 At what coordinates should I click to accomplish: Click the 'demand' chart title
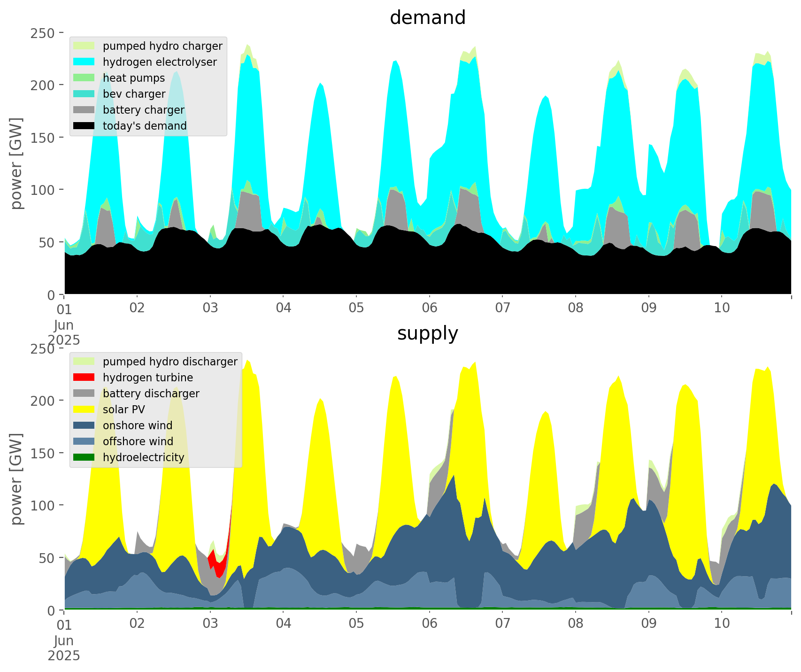click(428, 18)
